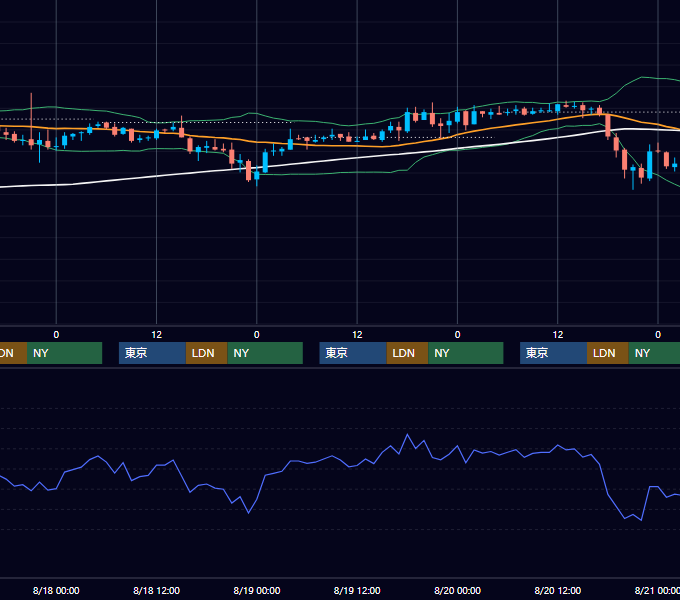The image size is (680, 600).
Task: Click hour label 0 above 8/19 00:00
Action: [257, 335]
